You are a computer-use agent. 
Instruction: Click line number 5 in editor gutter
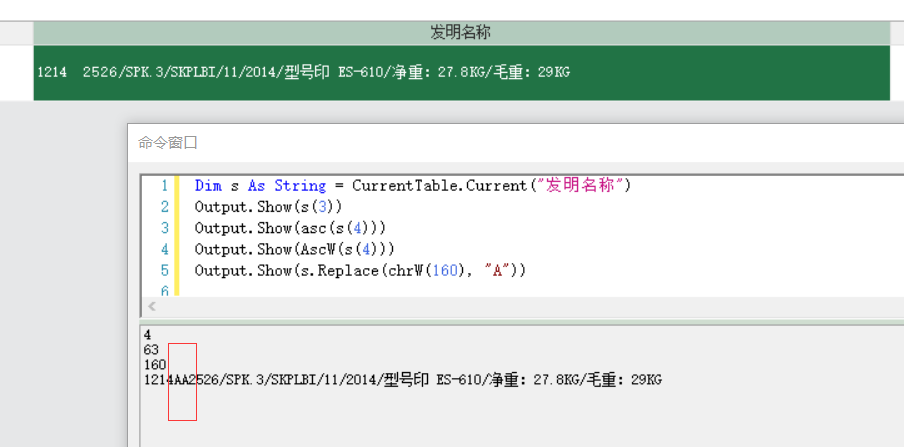click(165, 271)
